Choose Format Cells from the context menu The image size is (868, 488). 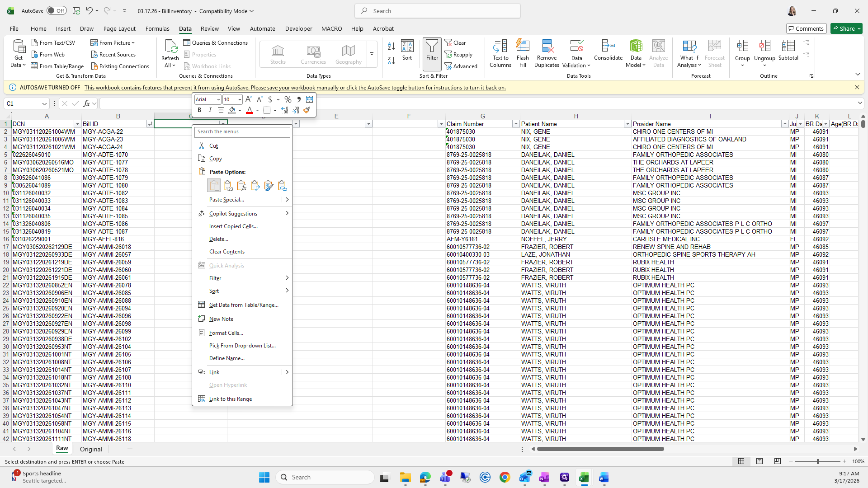226,333
